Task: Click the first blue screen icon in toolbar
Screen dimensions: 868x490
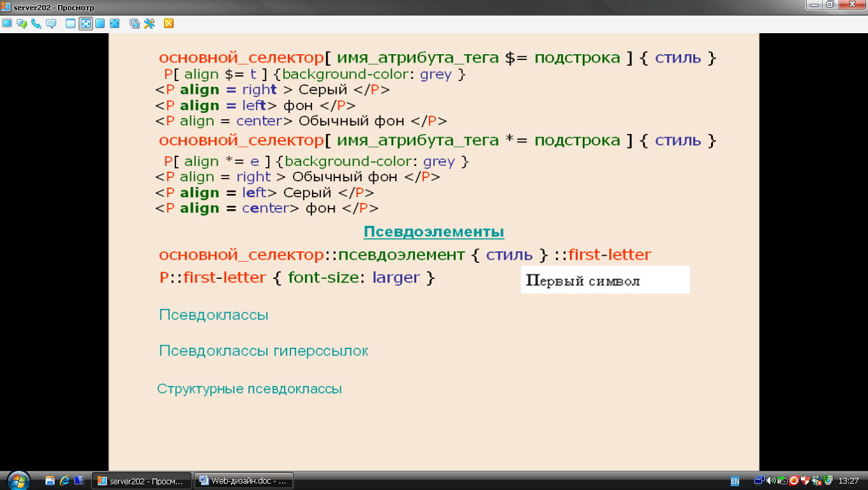Action: [x=7, y=24]
